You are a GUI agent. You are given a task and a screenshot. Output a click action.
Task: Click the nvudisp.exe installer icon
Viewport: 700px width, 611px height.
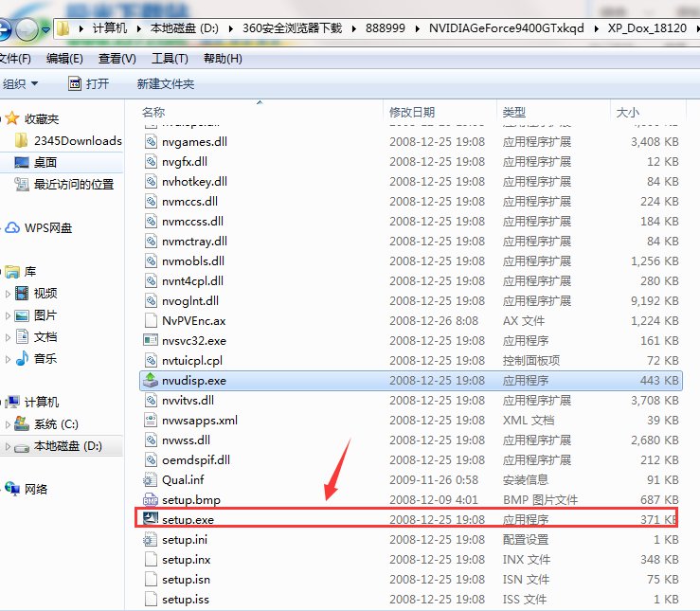coord(151,380)
